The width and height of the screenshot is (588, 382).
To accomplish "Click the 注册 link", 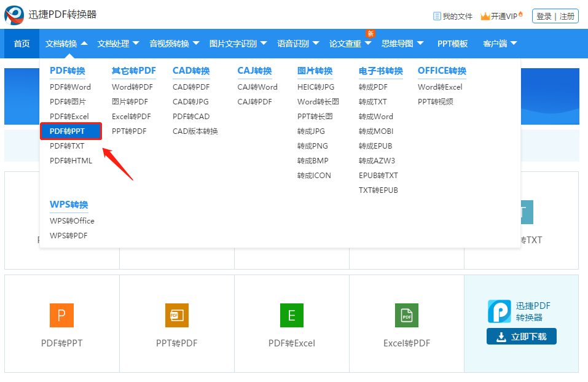I will point(567,16).
